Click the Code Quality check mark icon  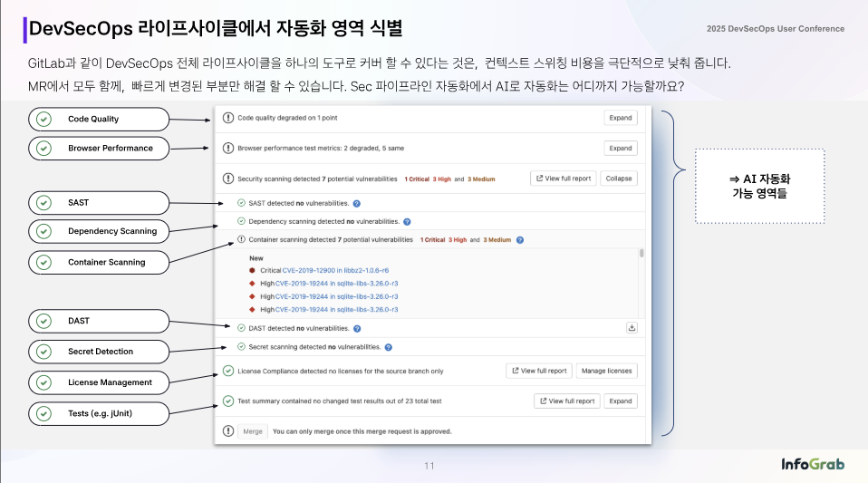point(43,119)
